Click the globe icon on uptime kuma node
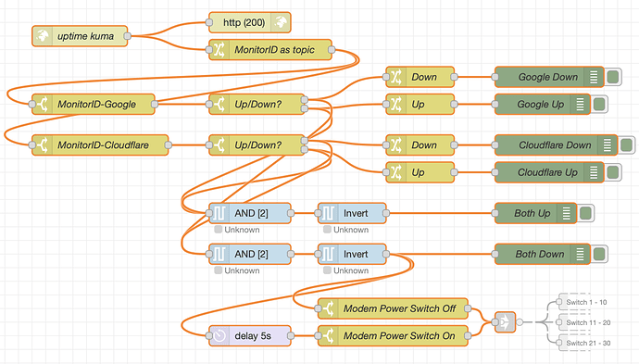Viewport: 639px width, 364px height. [x=43, y=36]
